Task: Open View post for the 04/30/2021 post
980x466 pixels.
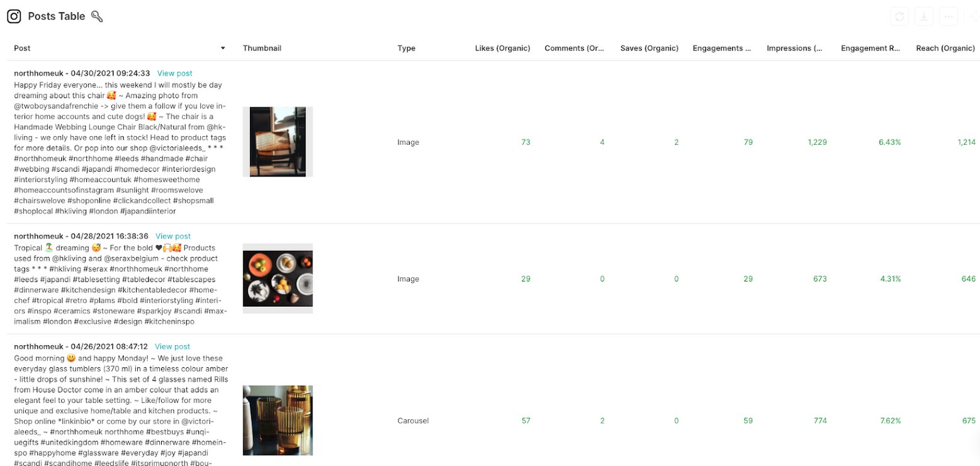Action: [x=174, y=73]
